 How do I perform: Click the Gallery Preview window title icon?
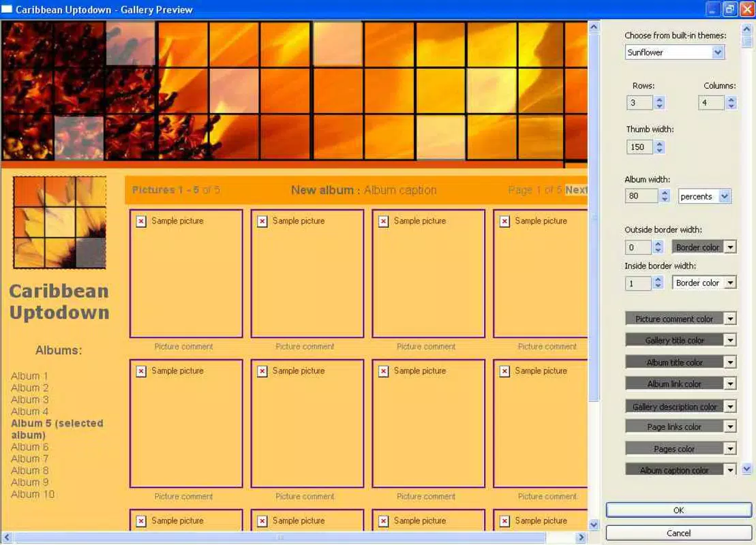click(x=7, y=9)
